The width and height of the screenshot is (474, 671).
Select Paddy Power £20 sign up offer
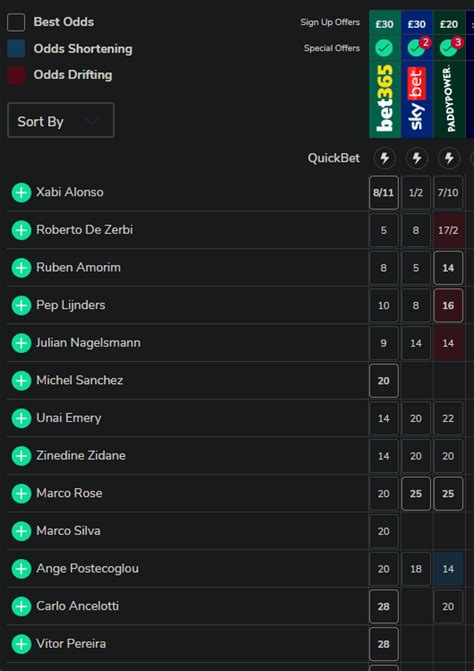(x=449, y=23)
